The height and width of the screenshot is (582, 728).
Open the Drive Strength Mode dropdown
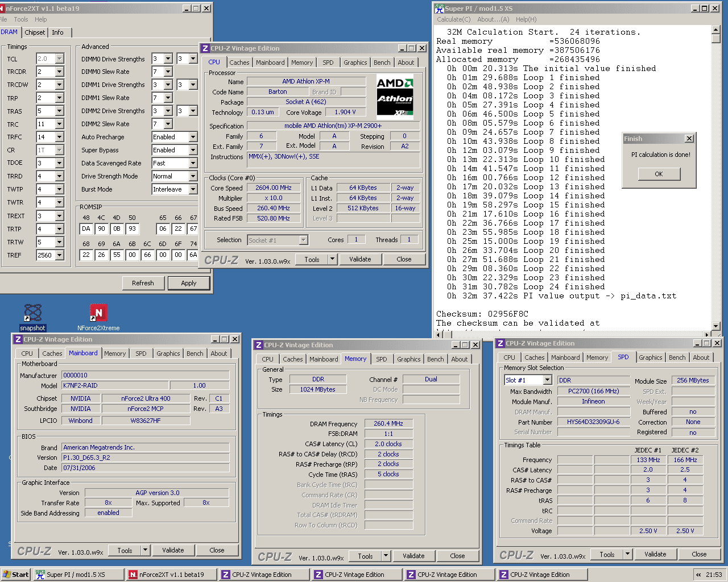[x=193, y=176]
